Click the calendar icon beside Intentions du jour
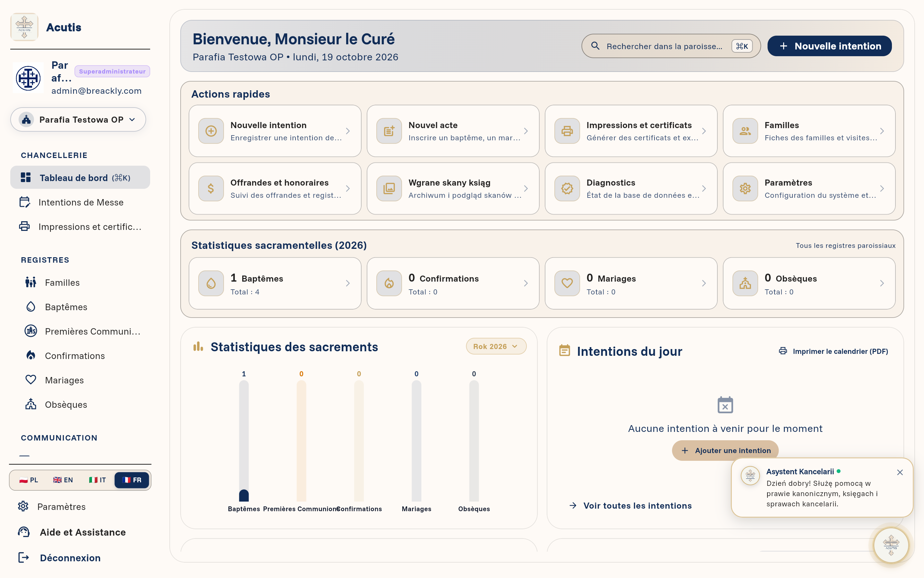 pos(564,351)
